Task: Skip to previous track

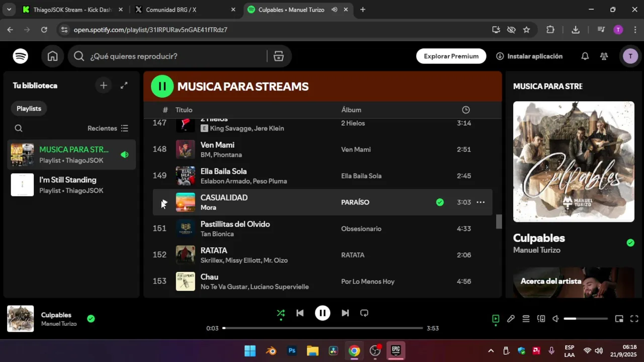Action: [300, 313]
